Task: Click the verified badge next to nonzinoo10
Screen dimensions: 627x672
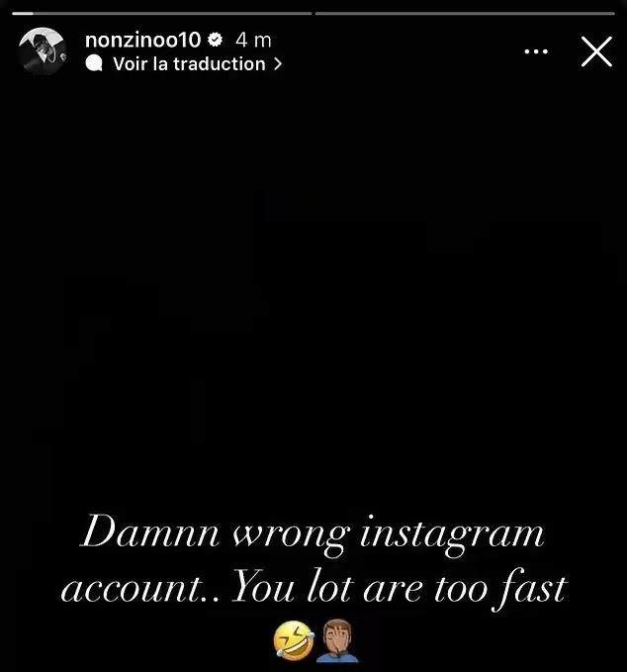Action: coord(215,40)
